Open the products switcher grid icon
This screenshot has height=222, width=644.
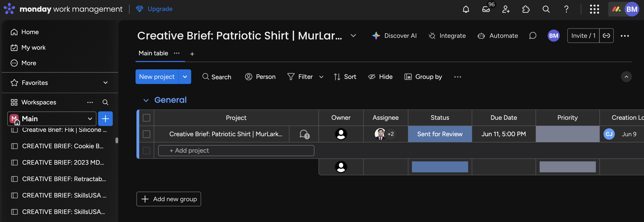594,9
